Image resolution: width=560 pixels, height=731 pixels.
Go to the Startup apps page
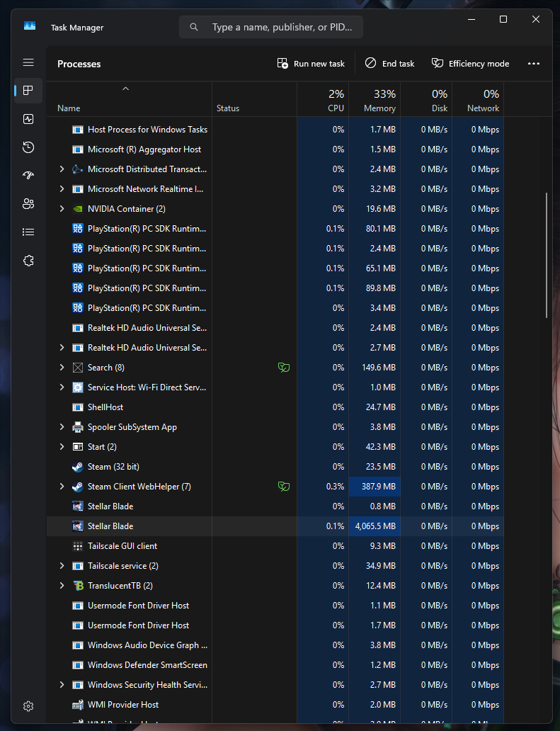tap(28, 175)
